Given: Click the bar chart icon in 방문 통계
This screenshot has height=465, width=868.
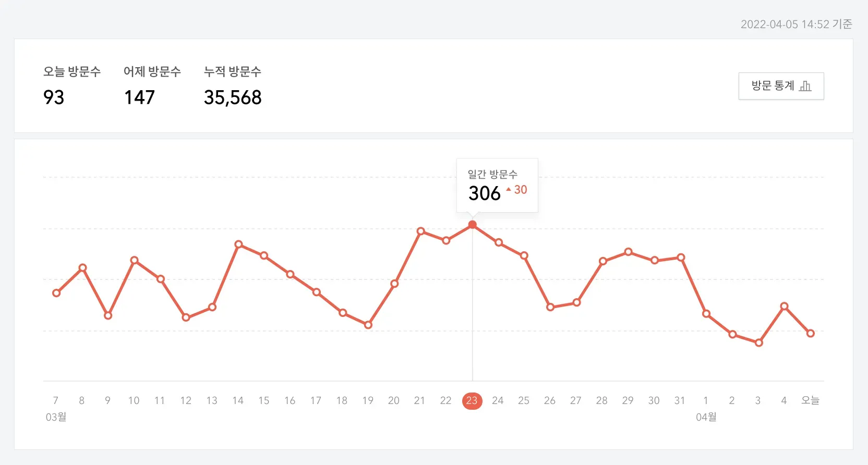Looking at the screenshot, I should [x=805, y=86].
